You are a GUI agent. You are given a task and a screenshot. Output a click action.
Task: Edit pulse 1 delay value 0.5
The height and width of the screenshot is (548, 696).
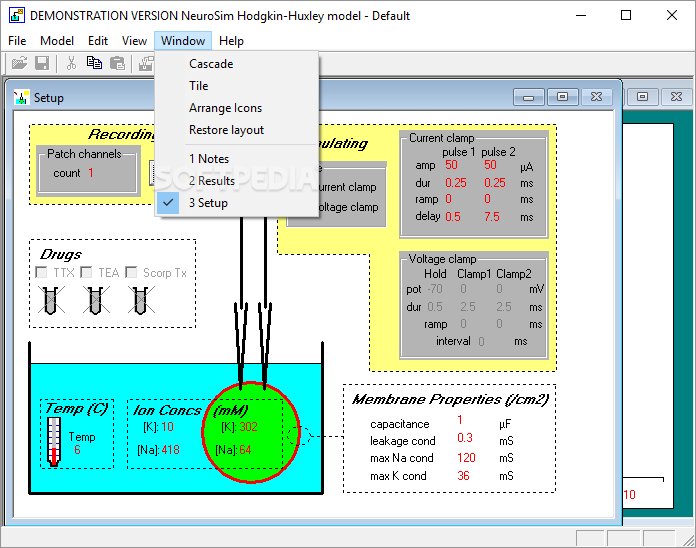(453, 217)
